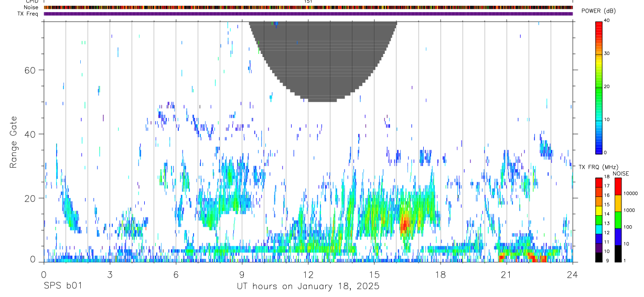
Task: Click the POWER (dB) color scale bar
Action: pos(598,87)
